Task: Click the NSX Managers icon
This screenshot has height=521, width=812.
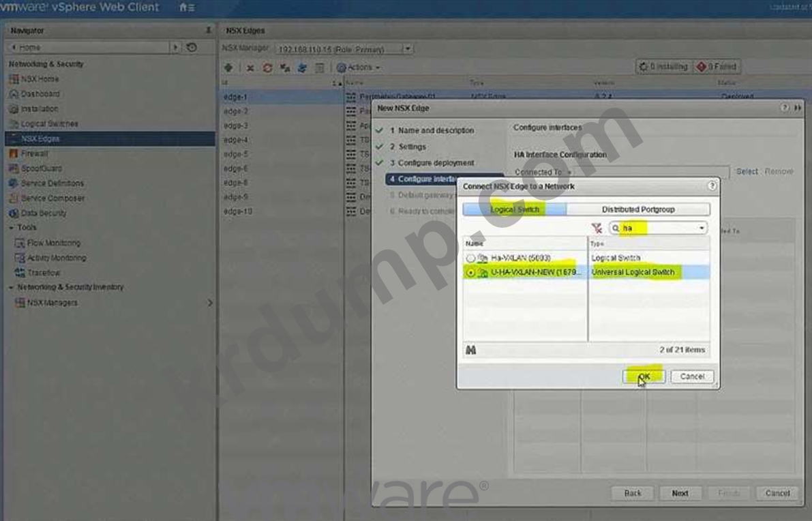Action: [x=20, y=303]
